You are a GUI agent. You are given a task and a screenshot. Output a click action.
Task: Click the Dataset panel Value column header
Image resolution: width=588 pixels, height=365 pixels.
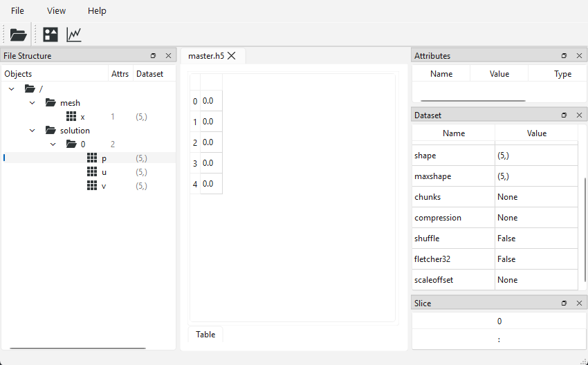tap(537, 133)
